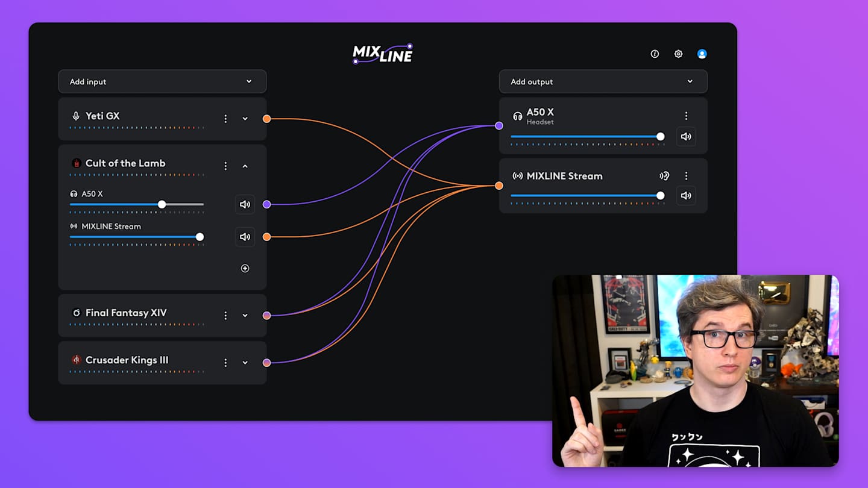Adjust the A50 X output volume slider
Screen dimensions: 868x488
click(x=588, y=137)
